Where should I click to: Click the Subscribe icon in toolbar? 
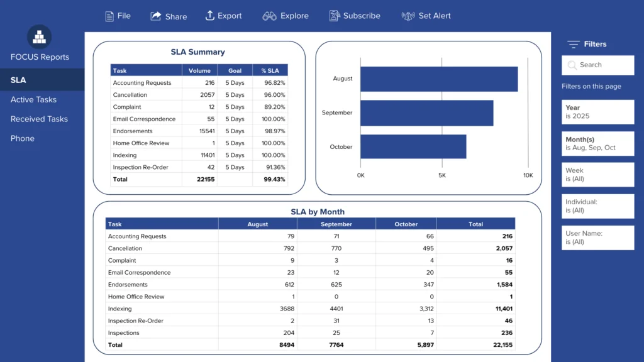(x=335, y=16)
